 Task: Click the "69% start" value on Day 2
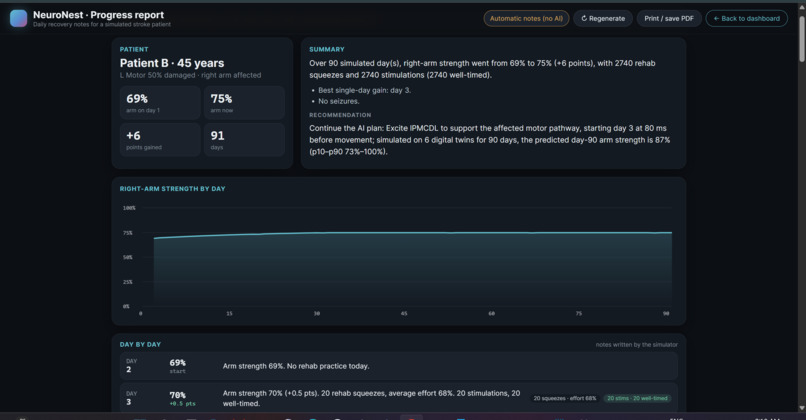click(x=177, y=366)
